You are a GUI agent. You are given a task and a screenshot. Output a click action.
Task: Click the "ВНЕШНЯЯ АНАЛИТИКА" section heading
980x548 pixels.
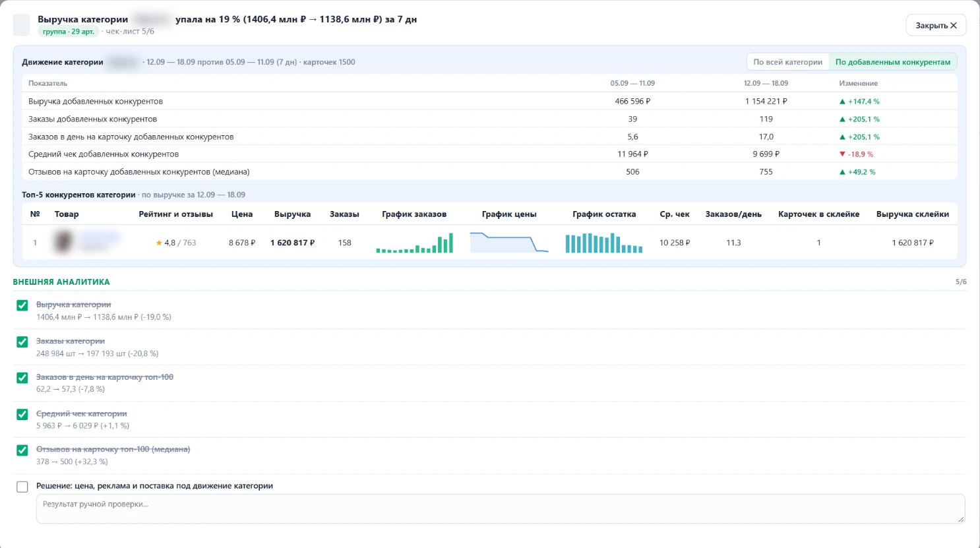click(61, 282)
